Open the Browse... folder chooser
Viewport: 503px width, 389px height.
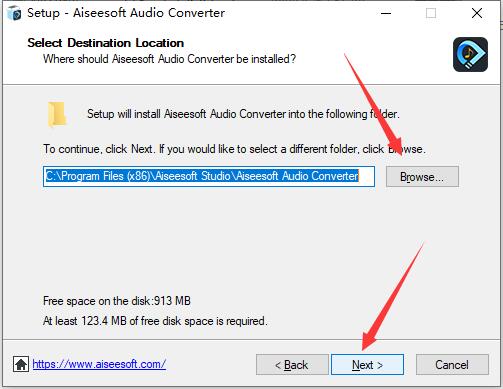[422, 177]
